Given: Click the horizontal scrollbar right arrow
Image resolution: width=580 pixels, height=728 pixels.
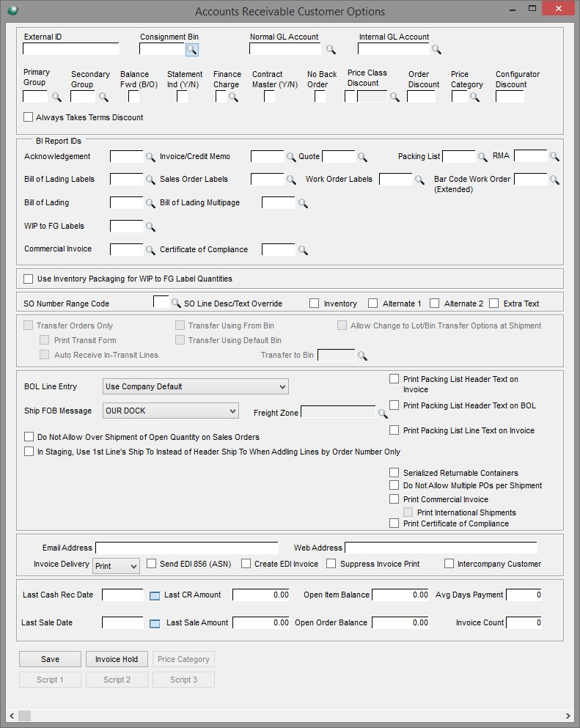Looking at the screenshot, I should [568, 716].
